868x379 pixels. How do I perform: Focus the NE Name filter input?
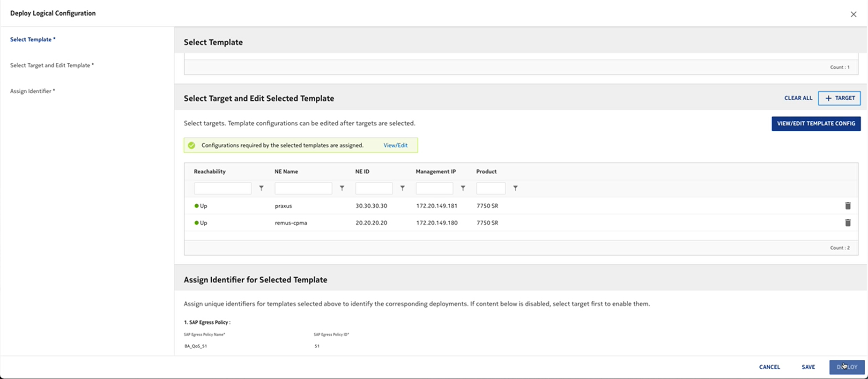pos(303,188)
